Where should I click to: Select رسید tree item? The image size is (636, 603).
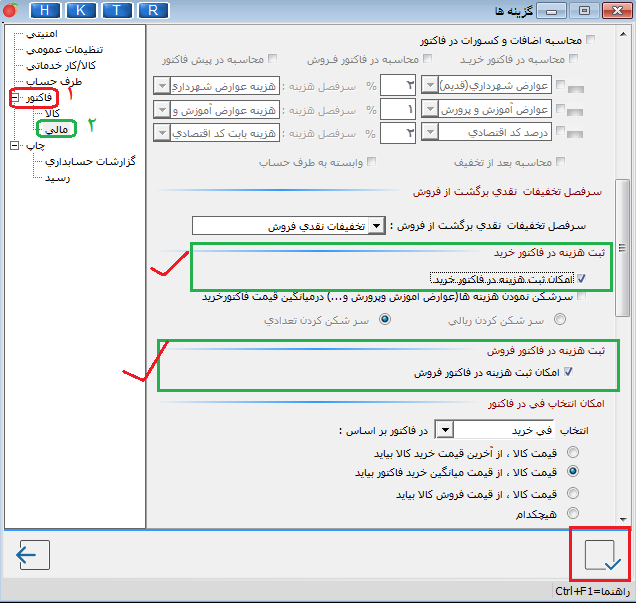click(57, 178)
